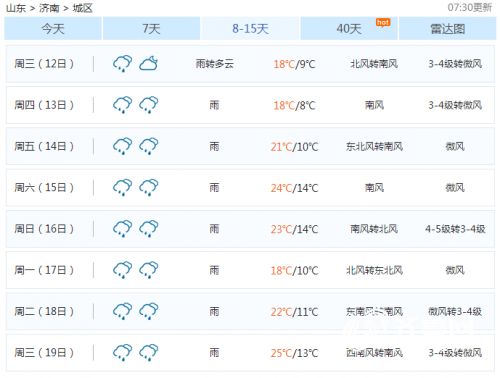Click the 07:30更新 timestamp
The width and height of the screenshot is (500, 378).
(470, 7)
